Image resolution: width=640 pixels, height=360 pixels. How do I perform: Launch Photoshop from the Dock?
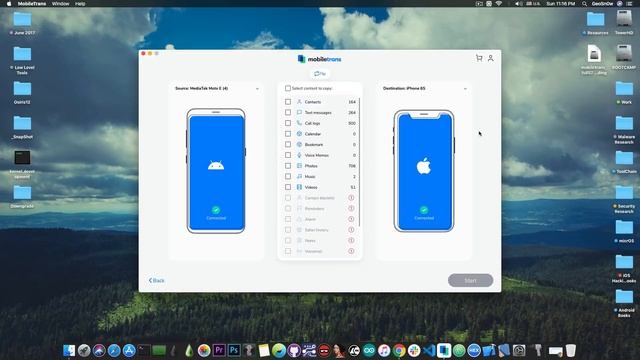coord(234,350)
